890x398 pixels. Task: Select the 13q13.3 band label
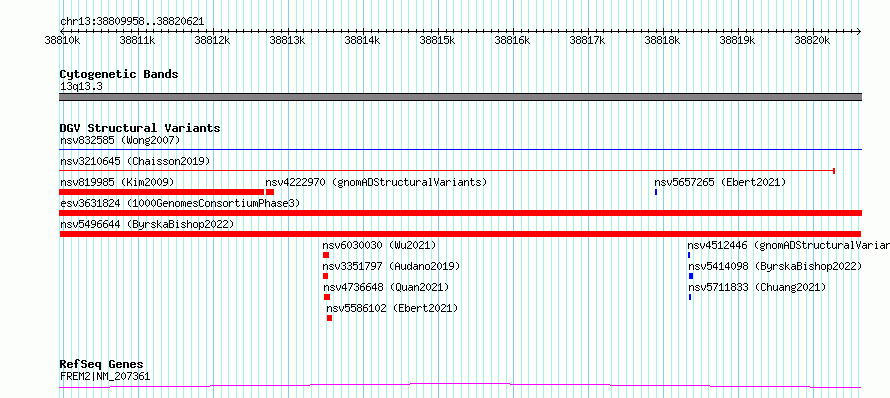pos(81,87)
